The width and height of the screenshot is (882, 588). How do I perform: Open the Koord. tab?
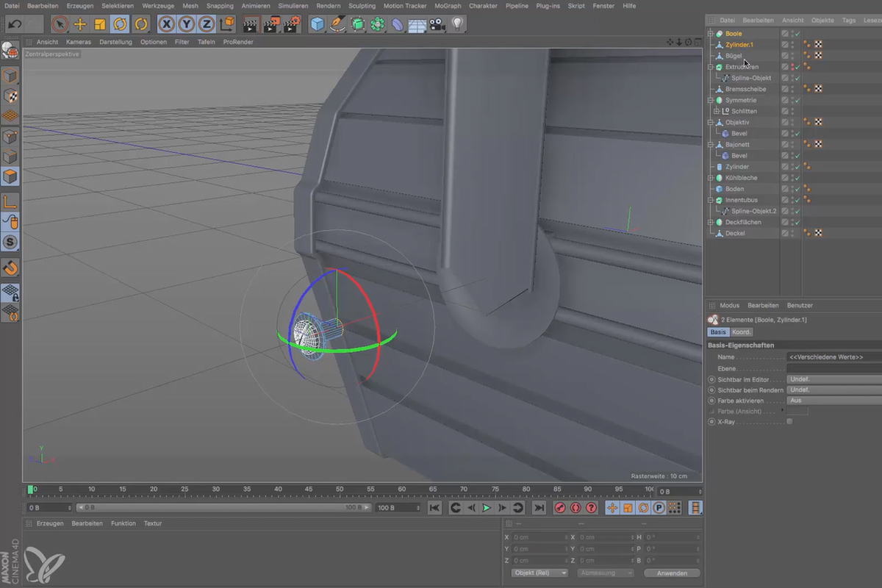pyautogui.click(x=742, y=332)
